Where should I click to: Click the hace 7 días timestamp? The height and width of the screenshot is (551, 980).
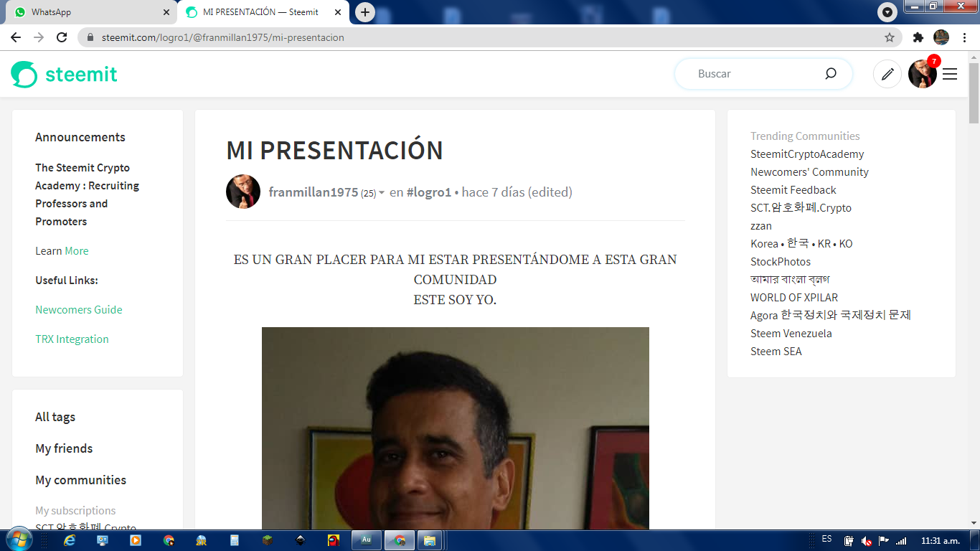coord(494,192)
